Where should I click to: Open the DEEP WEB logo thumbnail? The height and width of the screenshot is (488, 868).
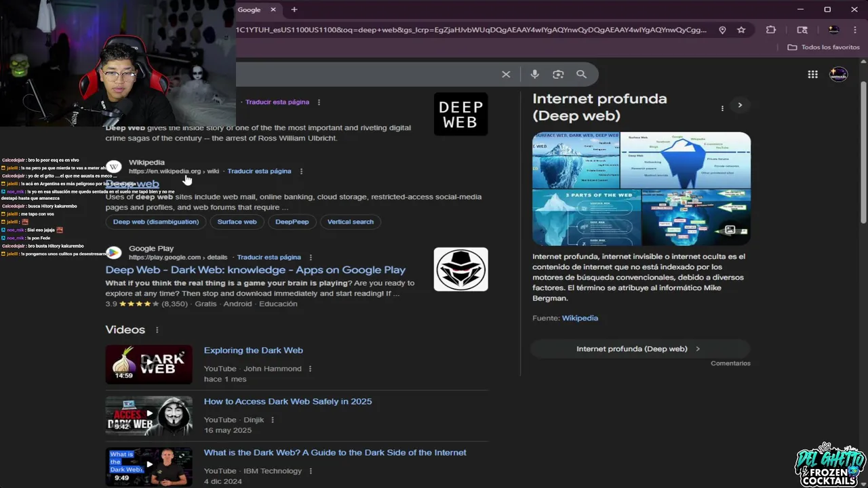pos(460,114)
